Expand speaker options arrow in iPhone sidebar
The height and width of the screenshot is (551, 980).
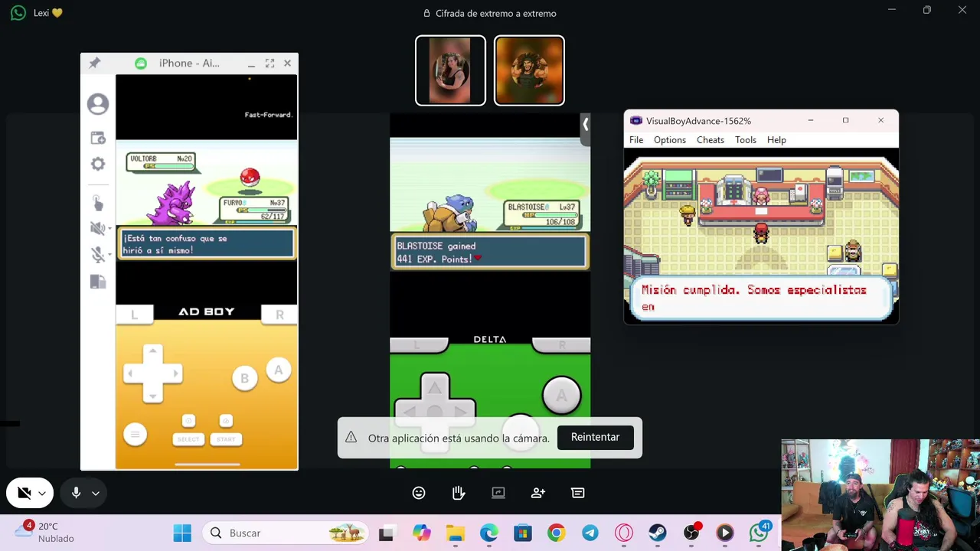point(109,229)
